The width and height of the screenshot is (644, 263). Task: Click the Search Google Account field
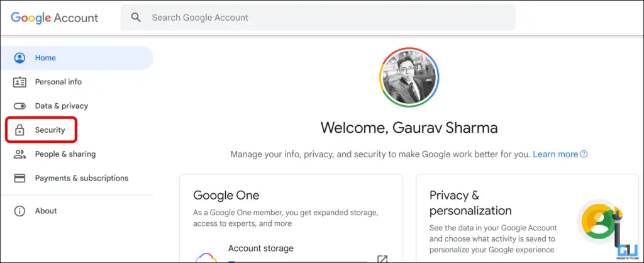(x=318, y=18)
